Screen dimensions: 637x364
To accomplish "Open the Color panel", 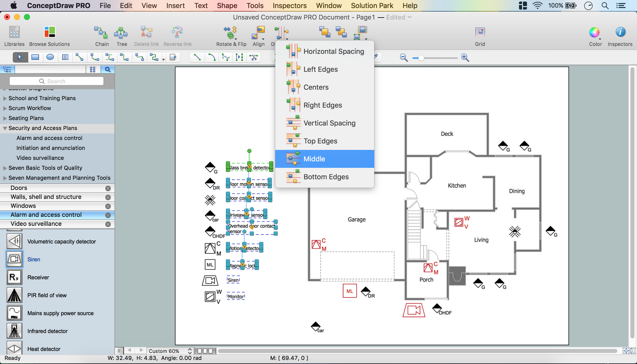I will [595, 33].
